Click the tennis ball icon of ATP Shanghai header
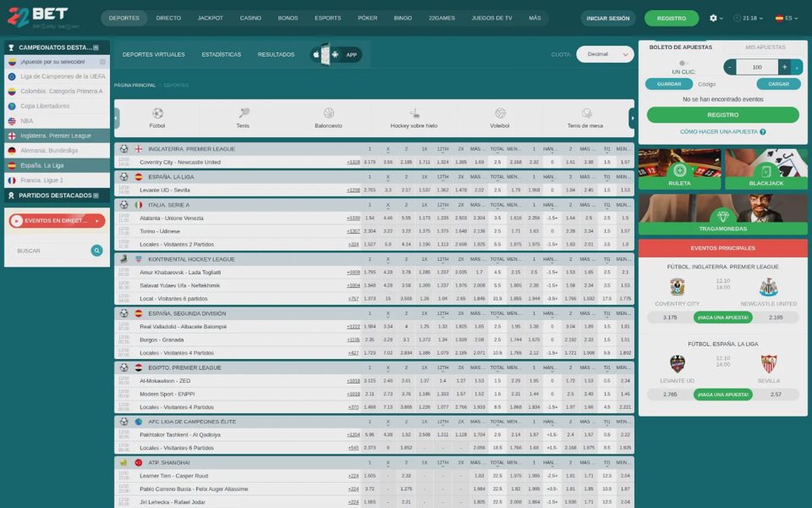This screenshot has width=812, height=508. [x=123, y=462]
